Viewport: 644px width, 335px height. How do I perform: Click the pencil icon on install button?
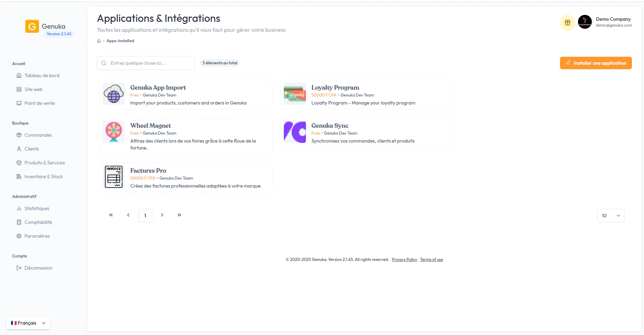pyautogui.click(x=568, y=63)
